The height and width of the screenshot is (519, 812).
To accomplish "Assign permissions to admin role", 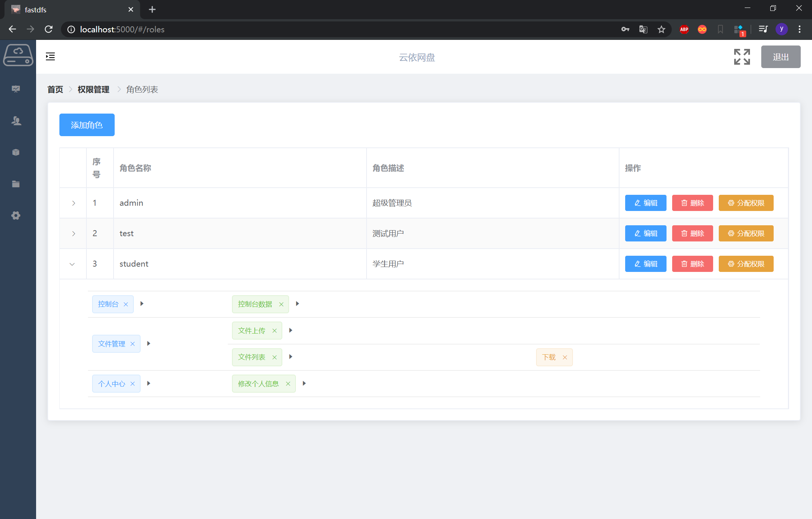I will pos(746,203).
